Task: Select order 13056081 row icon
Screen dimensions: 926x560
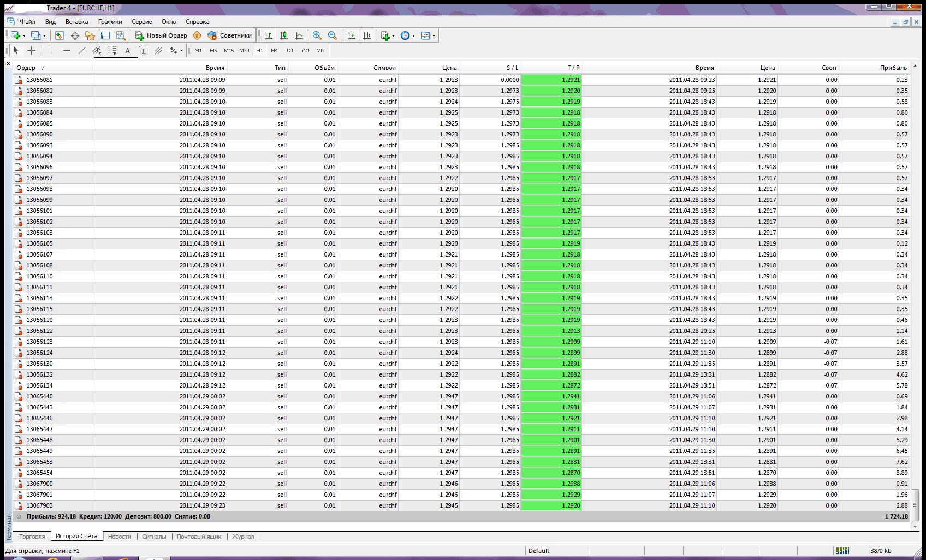Action: pyautogui.click(x=19, y=80)
